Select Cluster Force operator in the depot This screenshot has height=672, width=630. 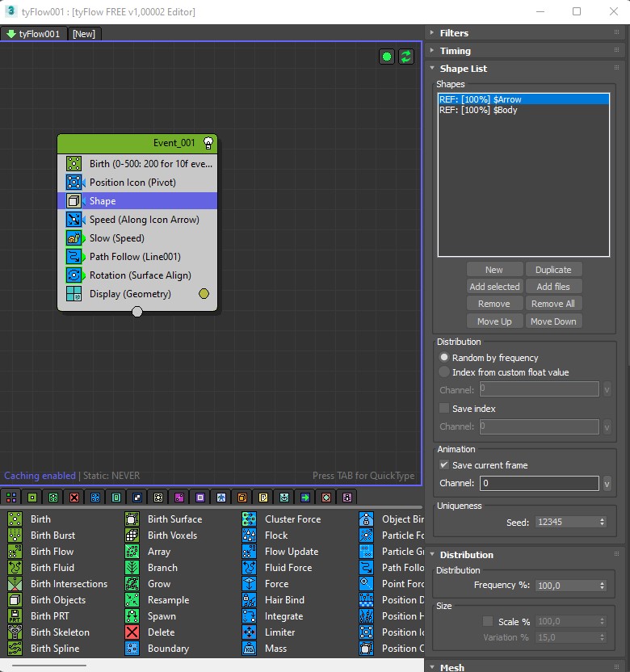tap(281, 519)
